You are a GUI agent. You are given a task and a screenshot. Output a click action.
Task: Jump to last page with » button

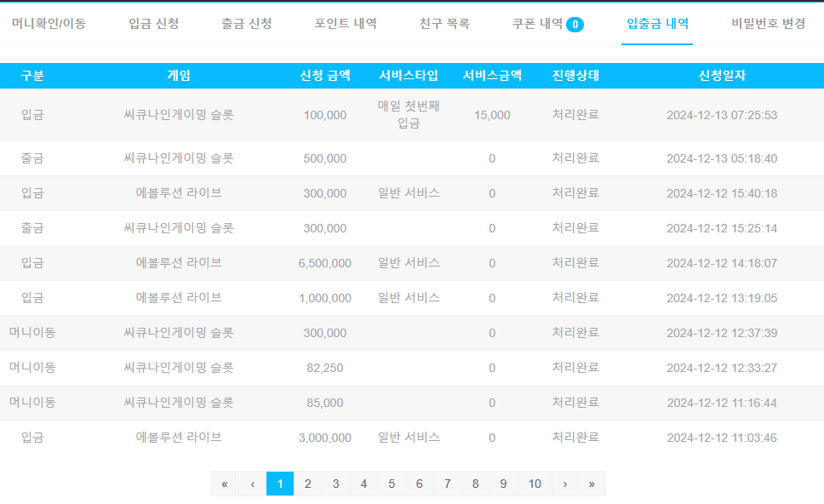tap(592, 484)
